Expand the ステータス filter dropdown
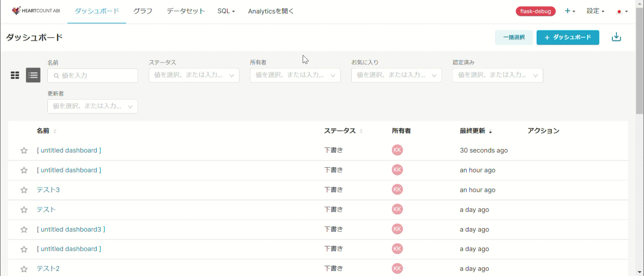The width and height of the screenshot is (644, 276). click(x=194, y=75)
